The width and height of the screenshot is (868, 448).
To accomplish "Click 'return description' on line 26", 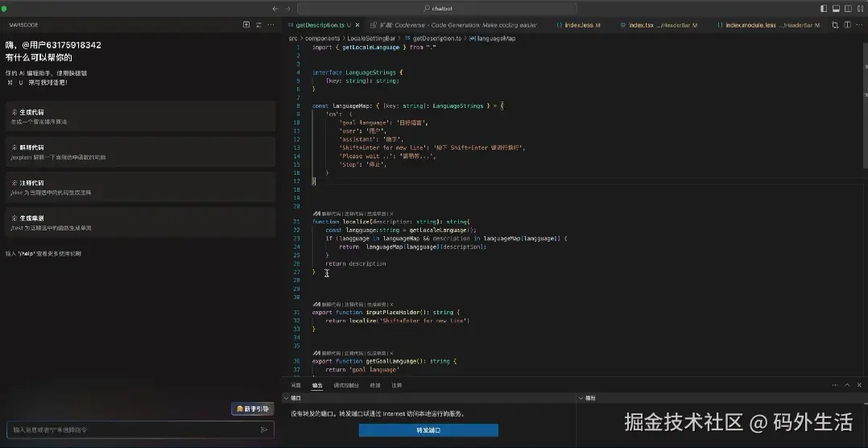I will click(355, 263).
